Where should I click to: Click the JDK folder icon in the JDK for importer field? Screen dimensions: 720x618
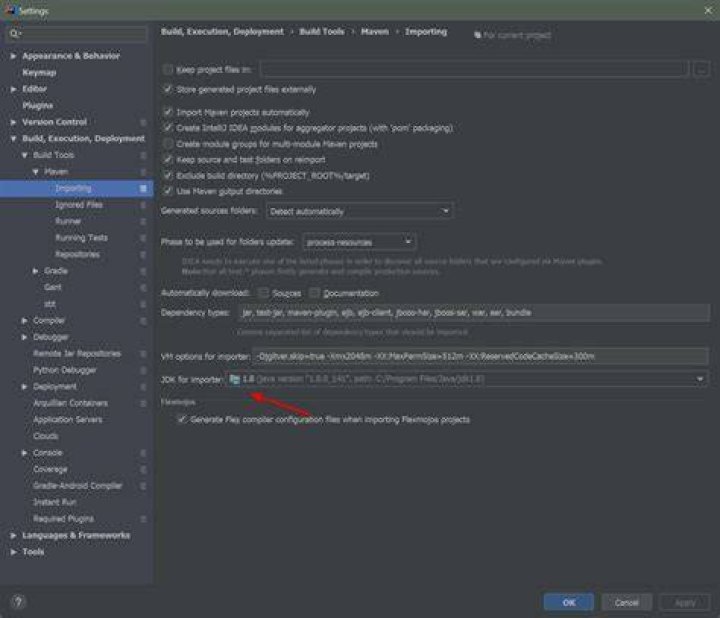pyautogui.click(x=235, y=379)
